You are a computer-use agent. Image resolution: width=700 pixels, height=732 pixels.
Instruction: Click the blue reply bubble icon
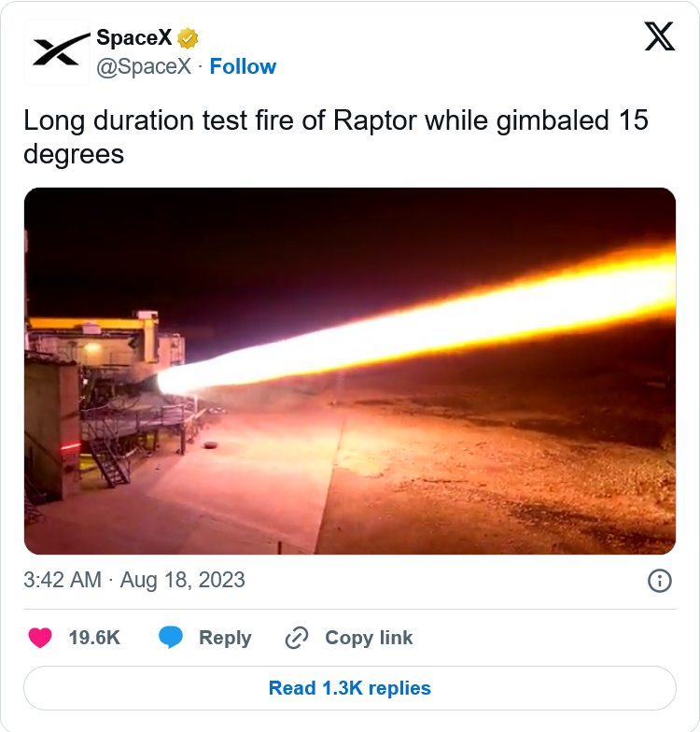point(171,638)
